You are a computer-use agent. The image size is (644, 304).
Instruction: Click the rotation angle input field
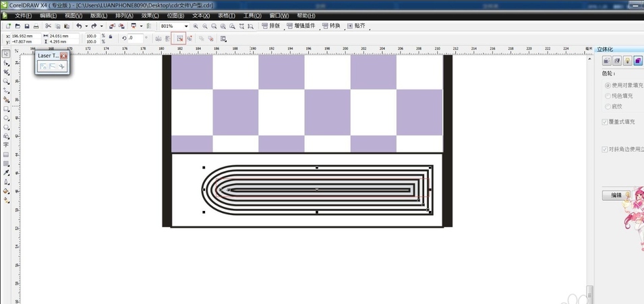pyautogui.click(x=135, y=38)
